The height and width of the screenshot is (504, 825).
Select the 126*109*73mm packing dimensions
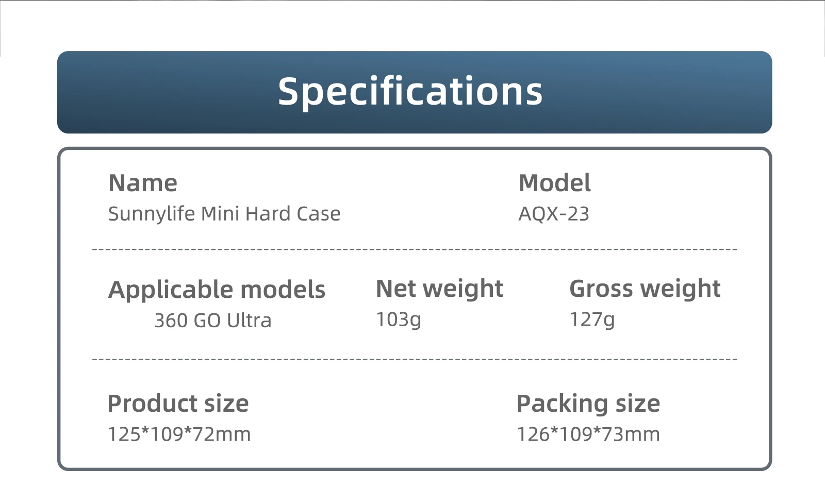(588, 434)
